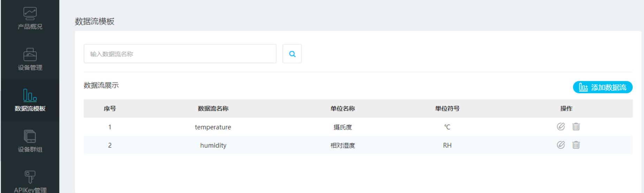644x193 pixels.
Task: Click row number 1 cell
Action: 110,127
